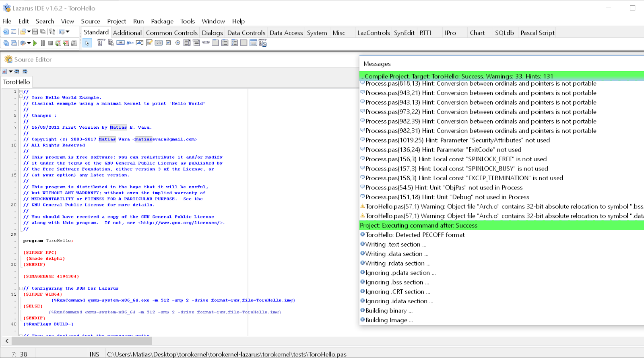Collapse the code fold at line 1
The image size is (644, 358).
(x=21, y=92)
